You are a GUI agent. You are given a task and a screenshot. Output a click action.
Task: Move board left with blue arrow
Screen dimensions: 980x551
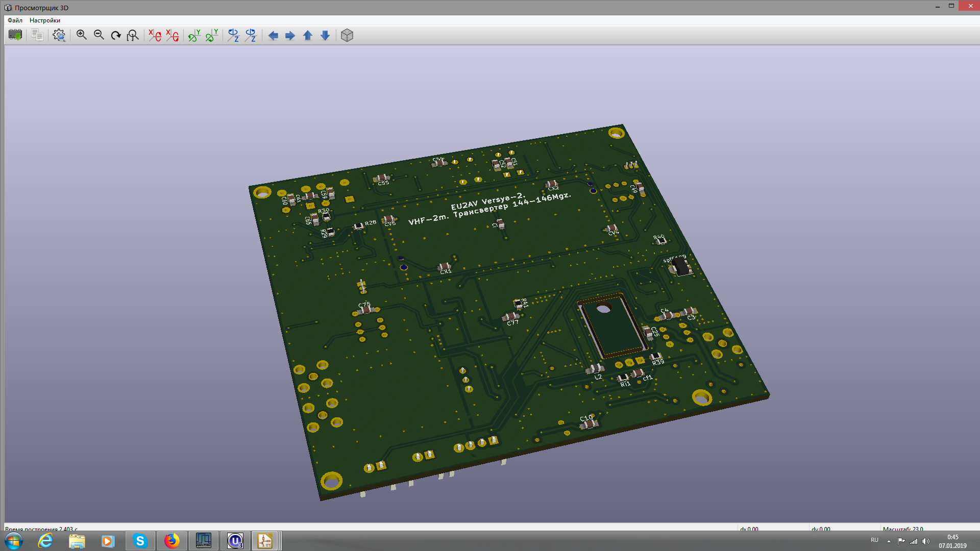pos(273,35)
